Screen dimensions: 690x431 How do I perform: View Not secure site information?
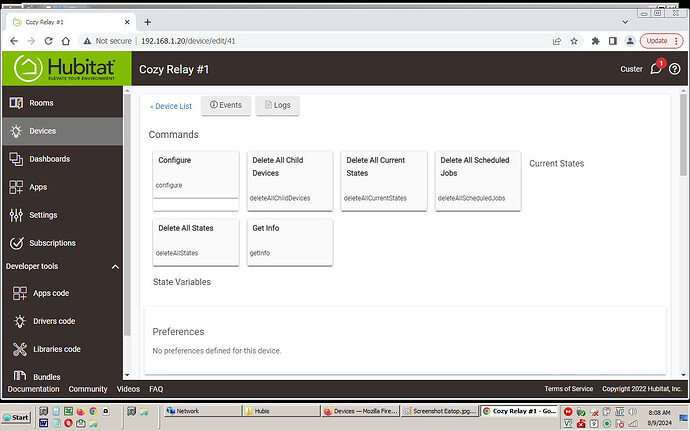(x=107, y=41)
